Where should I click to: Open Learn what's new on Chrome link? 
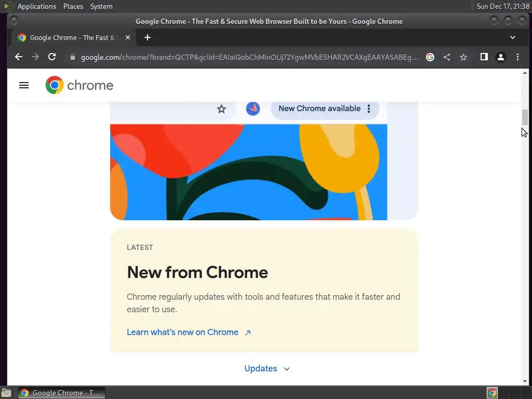point(182,332)
